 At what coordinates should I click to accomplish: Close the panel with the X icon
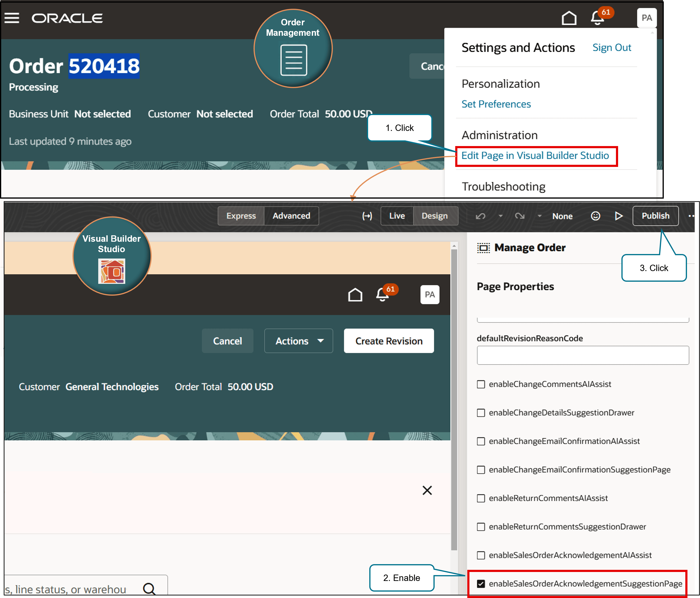[x=427, y=490]
